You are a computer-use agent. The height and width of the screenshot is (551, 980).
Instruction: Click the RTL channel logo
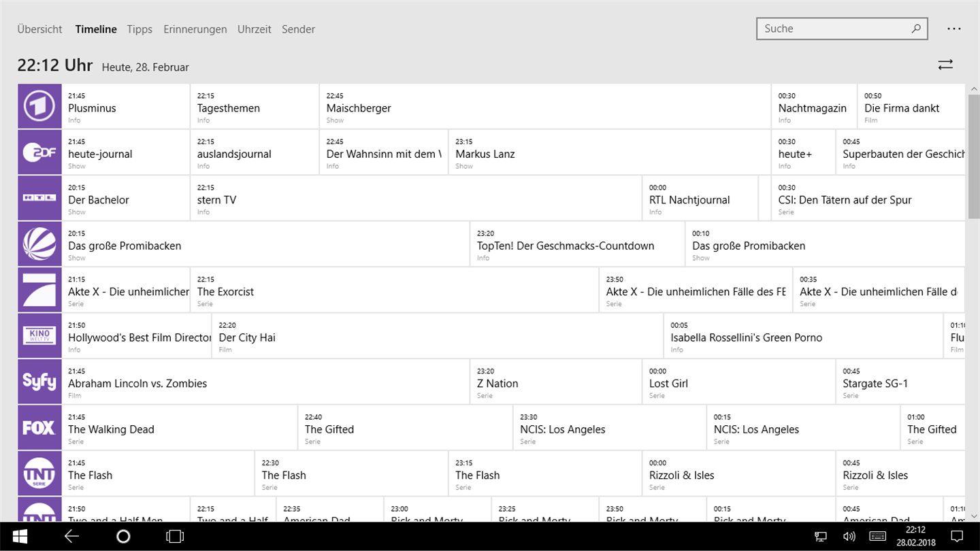pos(39,198)
